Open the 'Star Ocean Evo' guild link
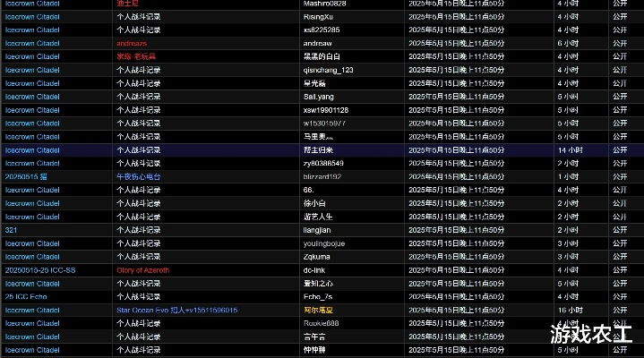644x358 pixels. (x=177, y=310)
